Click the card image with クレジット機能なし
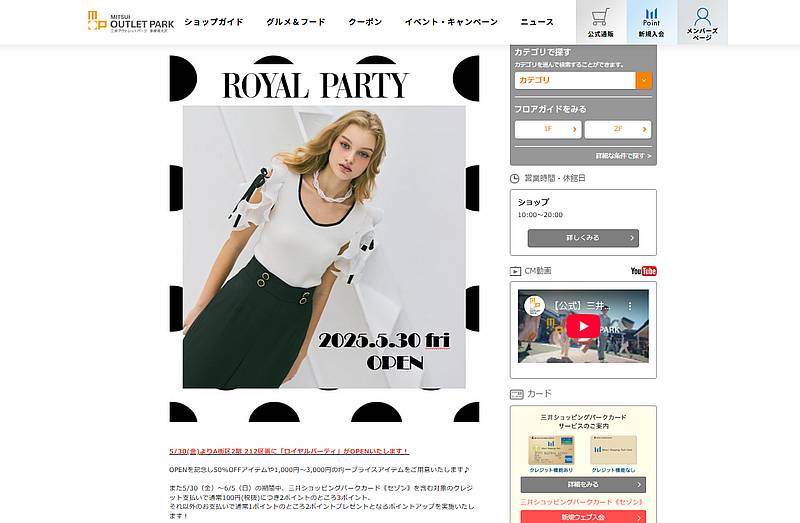The width and height of the screenshot is (800, 523). pyautogui.click(x=613, y=450)
